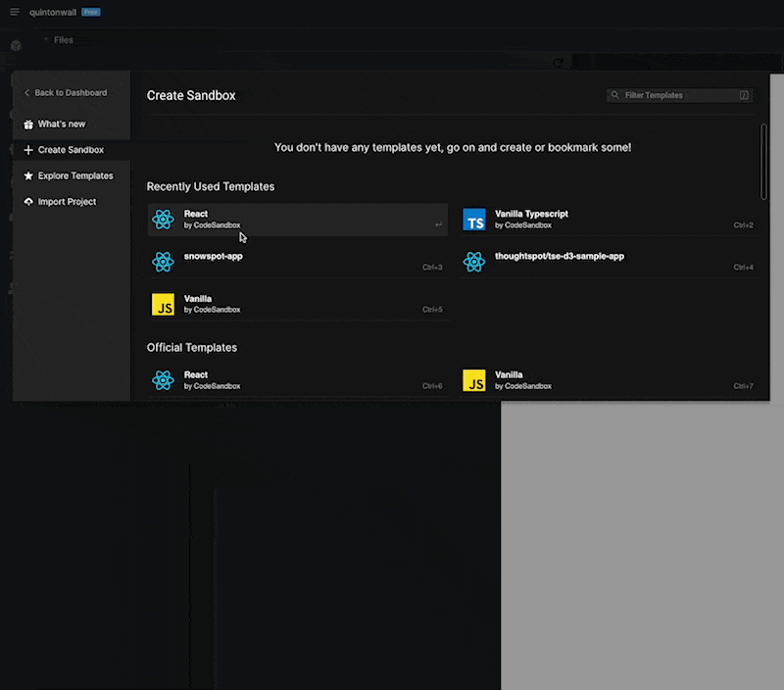The width and height of the screenshot is (784, 690).
Task: Click the template list vertical scrollbar
Action: (x=763, y=162)
